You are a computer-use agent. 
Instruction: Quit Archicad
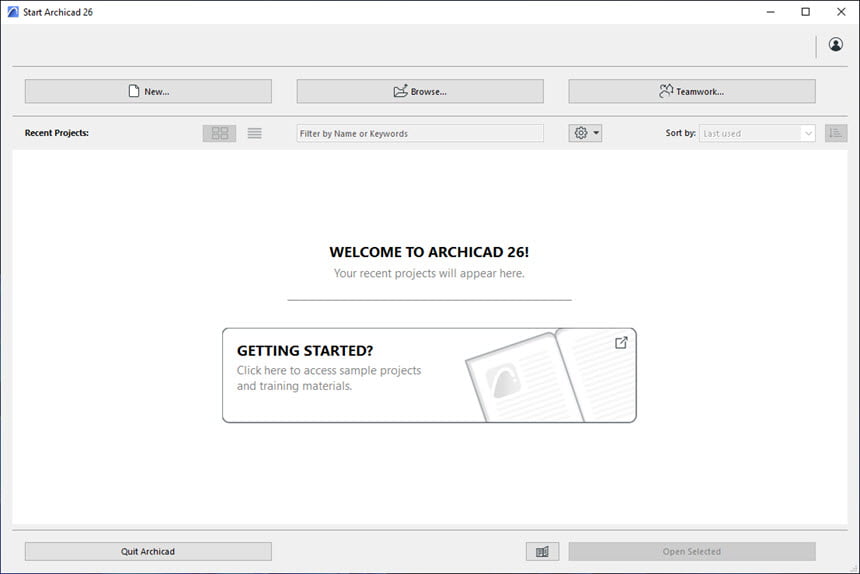[148, 552]
